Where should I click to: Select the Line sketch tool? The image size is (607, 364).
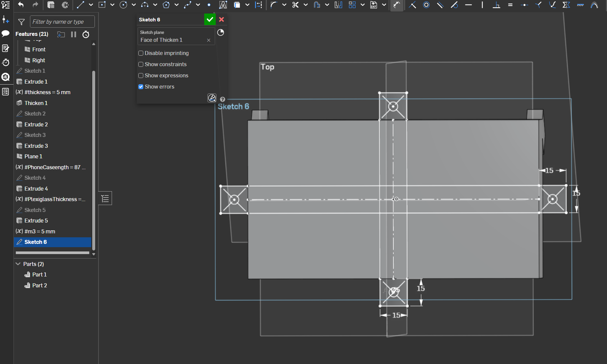(x=80, y=5)
